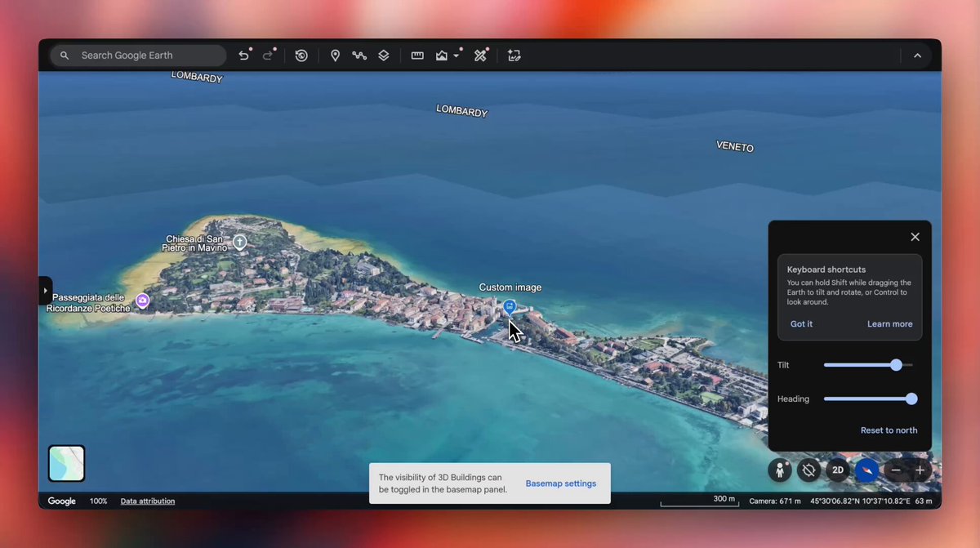Viewport: 980px width, 548px height.
Task: Click Reset to north
Action: tap(889, 430)
